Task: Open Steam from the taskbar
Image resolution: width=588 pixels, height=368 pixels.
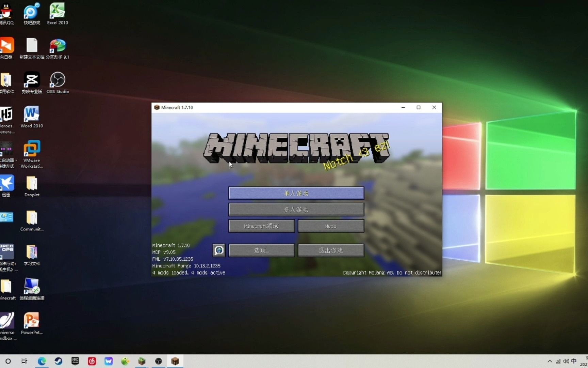Action: coord(58,361)
